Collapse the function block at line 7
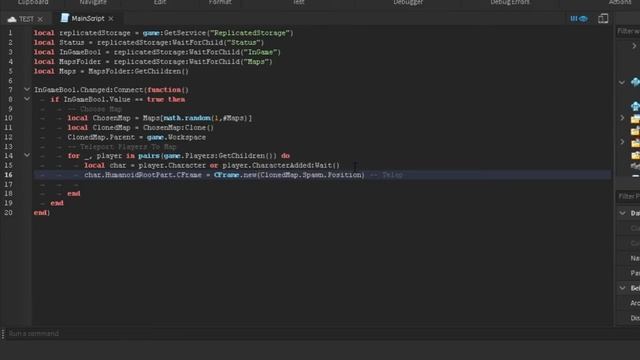This screenshot has height=360, width=640. pos(27,89)
